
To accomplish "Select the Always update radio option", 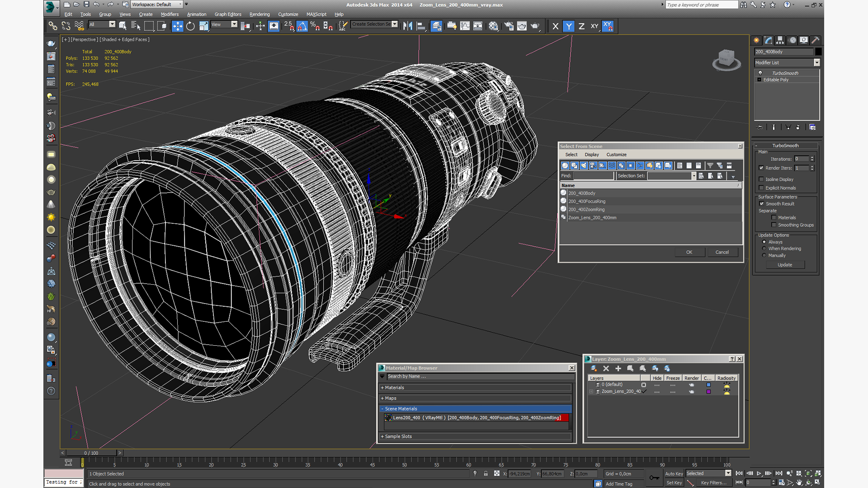I will pyautogui.click(x=764, y=242).
